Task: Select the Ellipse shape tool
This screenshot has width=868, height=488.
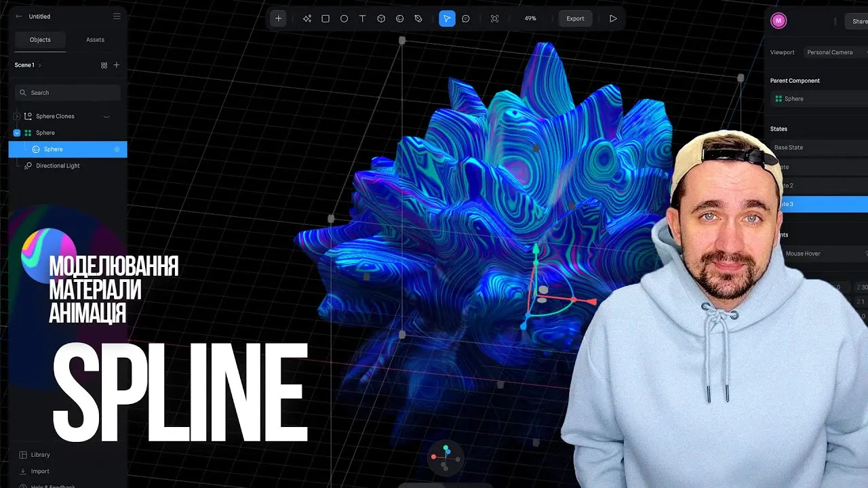Action: tap(344, 19)
